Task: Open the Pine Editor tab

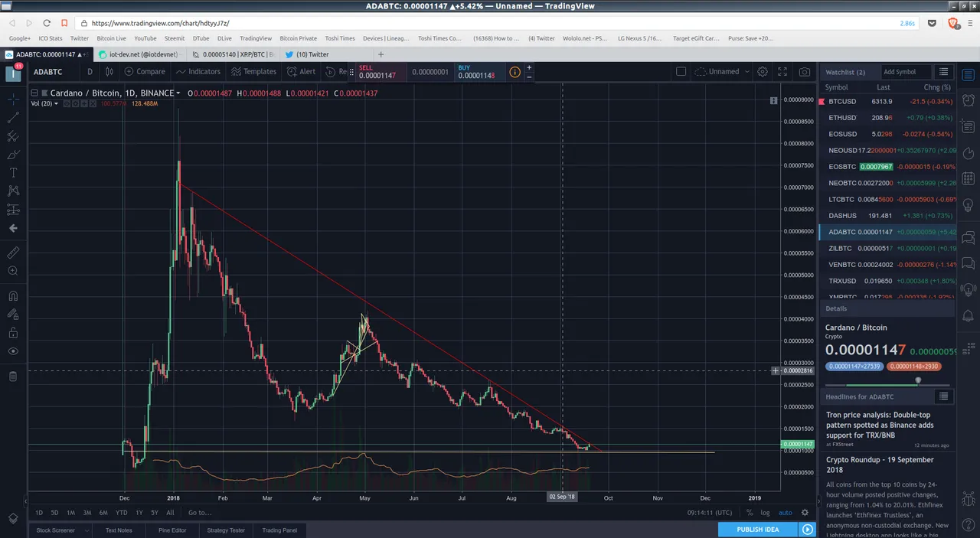Action: pyautogui.click(x=172, y=530)
